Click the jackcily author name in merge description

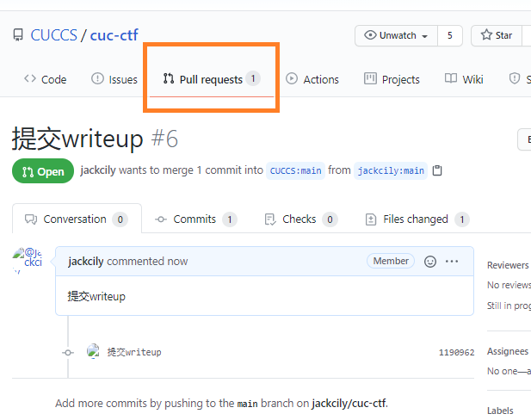pos(98,170)
